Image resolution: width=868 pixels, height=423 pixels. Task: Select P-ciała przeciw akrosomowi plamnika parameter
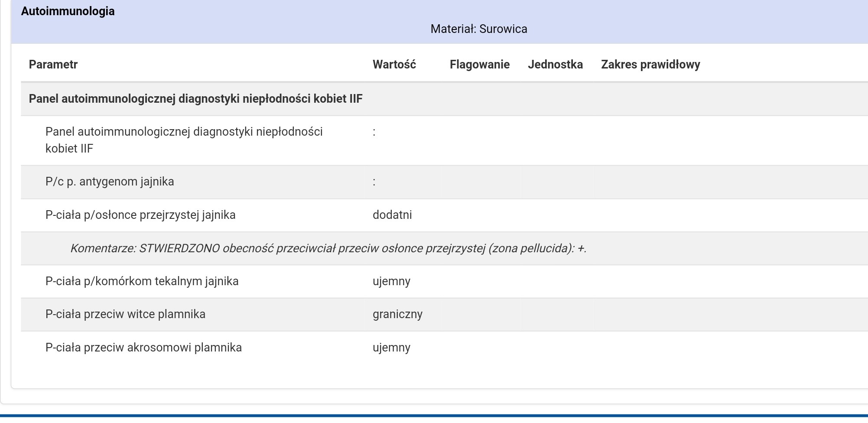click(x=143, y=348)
